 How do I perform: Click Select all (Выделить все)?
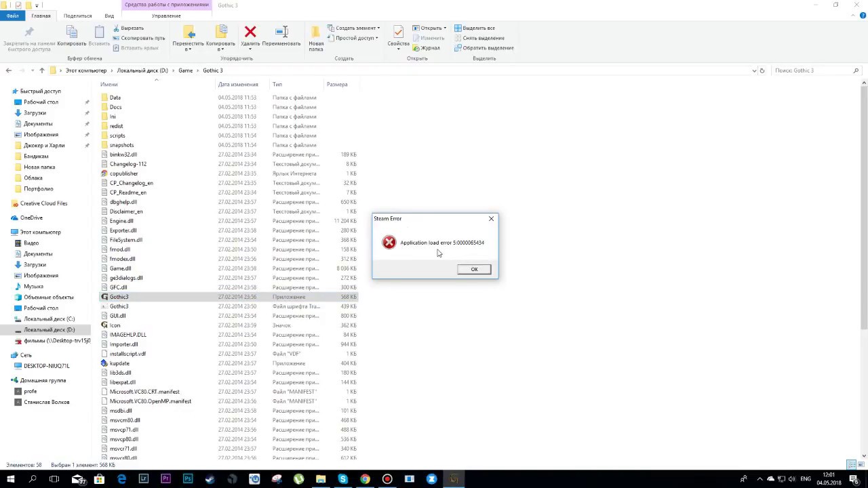click(475, 28)
